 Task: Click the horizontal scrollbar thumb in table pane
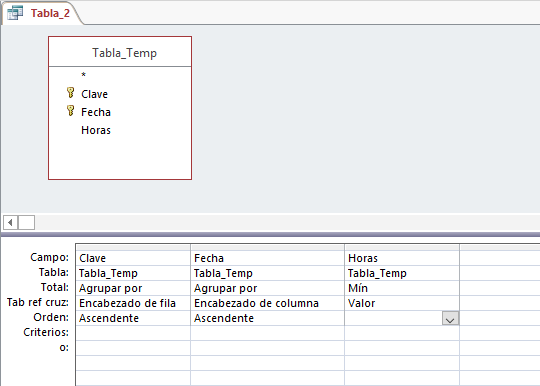coord(27,222)
